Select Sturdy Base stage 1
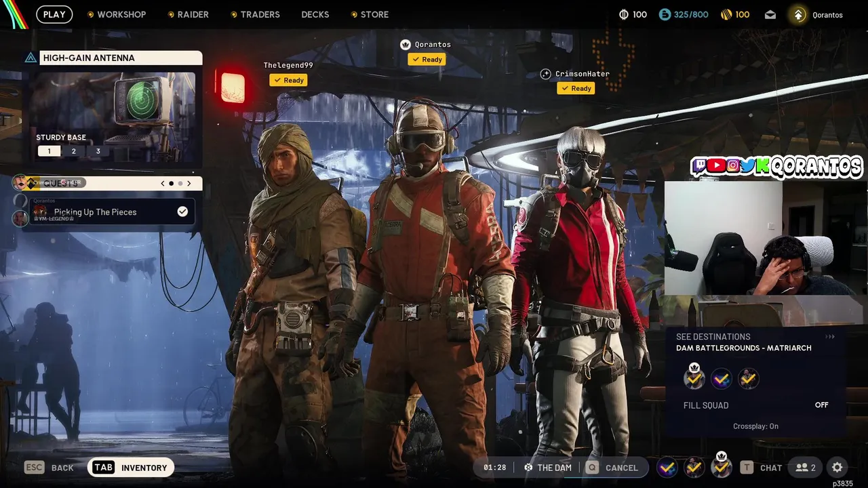Screen dimensions: 868x488 click(49, 151)
